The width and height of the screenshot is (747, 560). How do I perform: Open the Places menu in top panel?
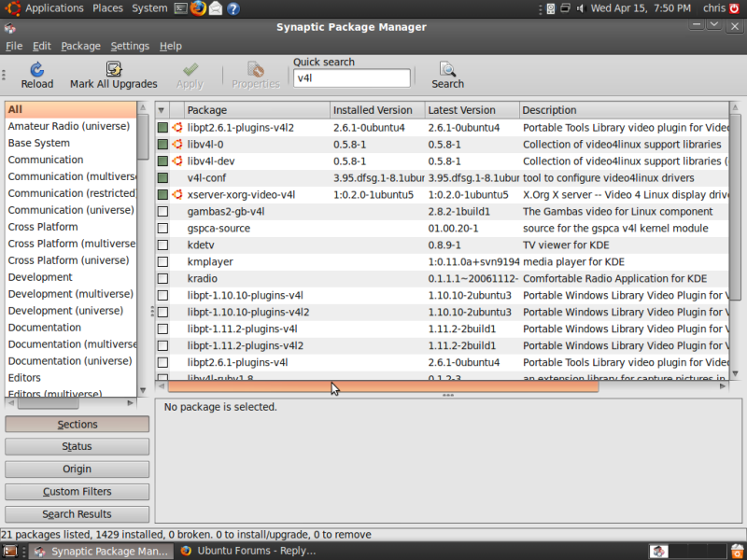107,8
